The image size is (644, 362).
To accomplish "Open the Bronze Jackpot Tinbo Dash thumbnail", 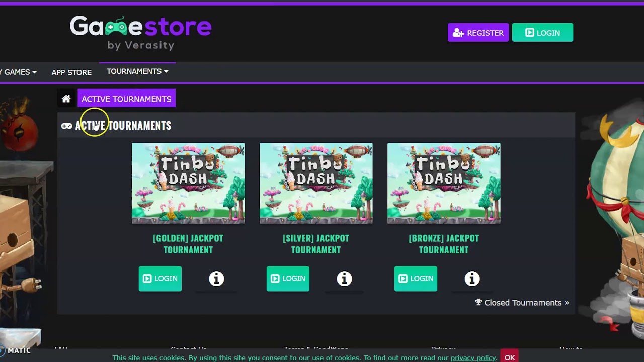I will (444, 184).
